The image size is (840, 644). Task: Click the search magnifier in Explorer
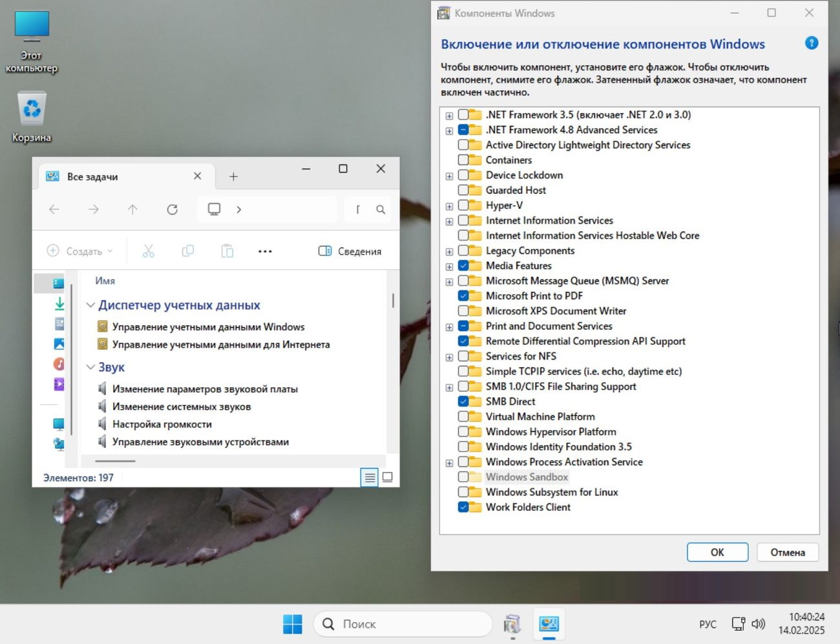point(381,209)
